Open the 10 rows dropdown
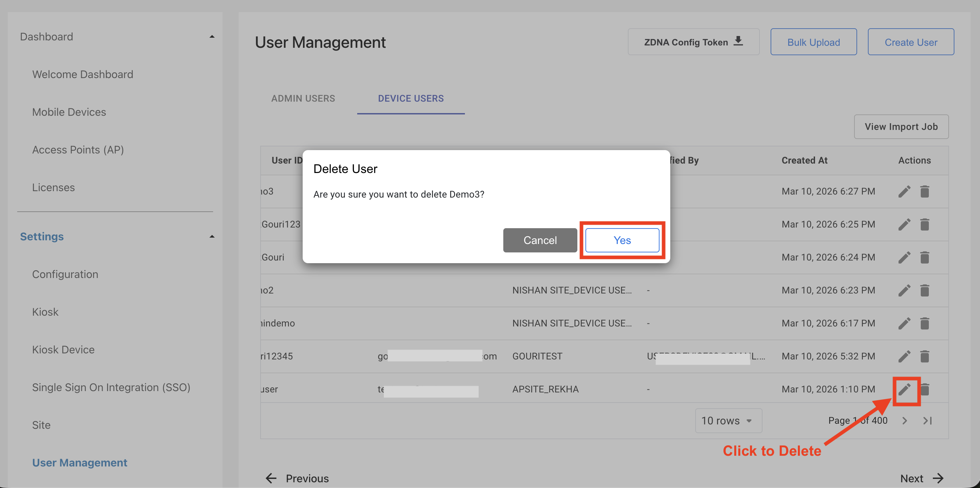Screen dimensions: 980x488 coord(728,421)
